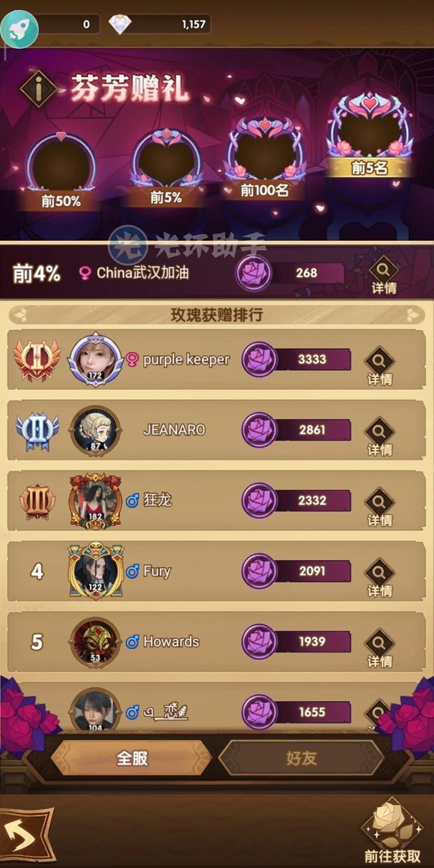Switch to the 好友 tab
Screen dimensions: 434x868
click(302, 758)
